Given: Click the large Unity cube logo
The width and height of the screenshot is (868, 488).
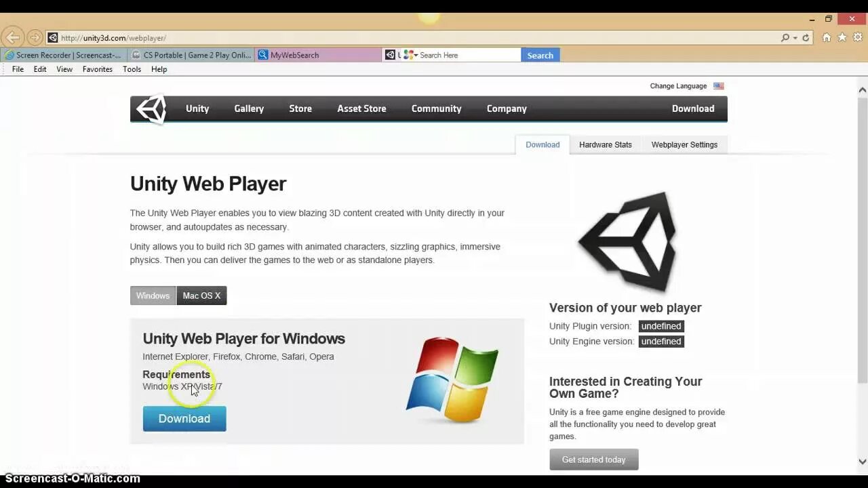Looking at the screenshot, I should (x=627, y=241).
